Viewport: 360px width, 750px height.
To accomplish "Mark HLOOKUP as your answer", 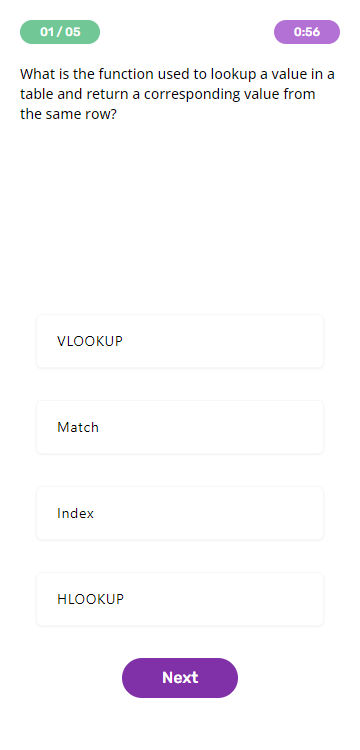I will coord(180,599).
